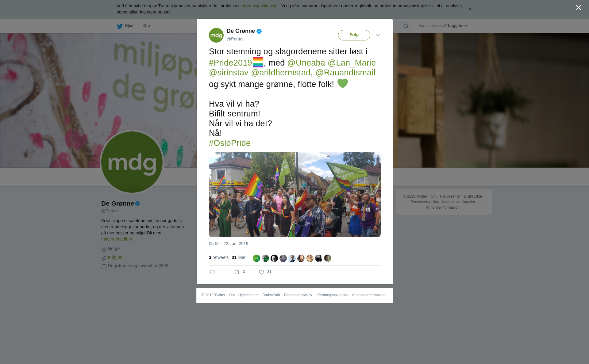This screenshot has height=364, width=589.
Task: Open the tweet options chevron menu
Action: click(x=378, y=35)
